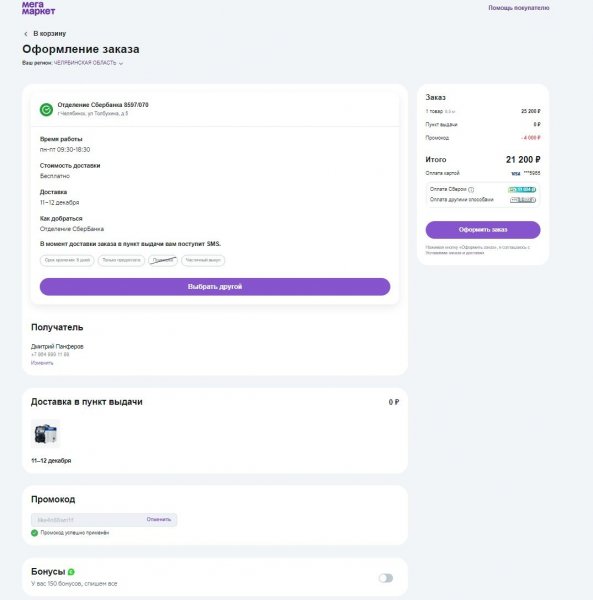Go back via В корзину link
The width and height of the screenshot is (593, 600).
click(x=49, y=34)
